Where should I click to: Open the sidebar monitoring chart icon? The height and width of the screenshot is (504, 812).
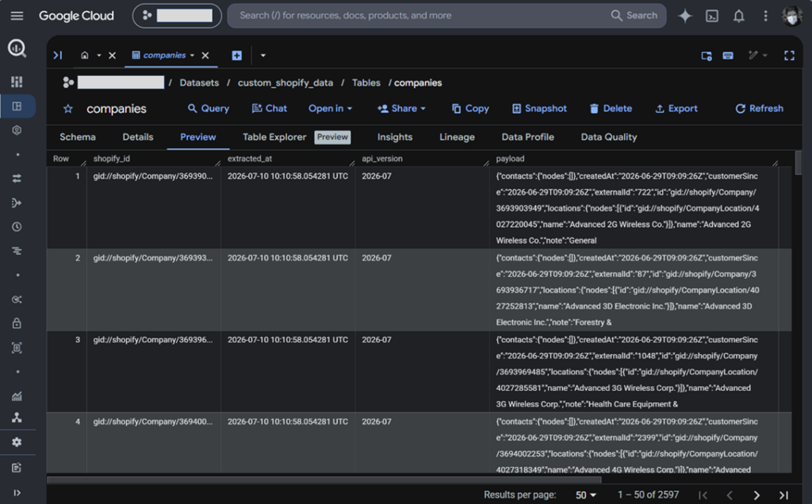(x=17, y=396)
